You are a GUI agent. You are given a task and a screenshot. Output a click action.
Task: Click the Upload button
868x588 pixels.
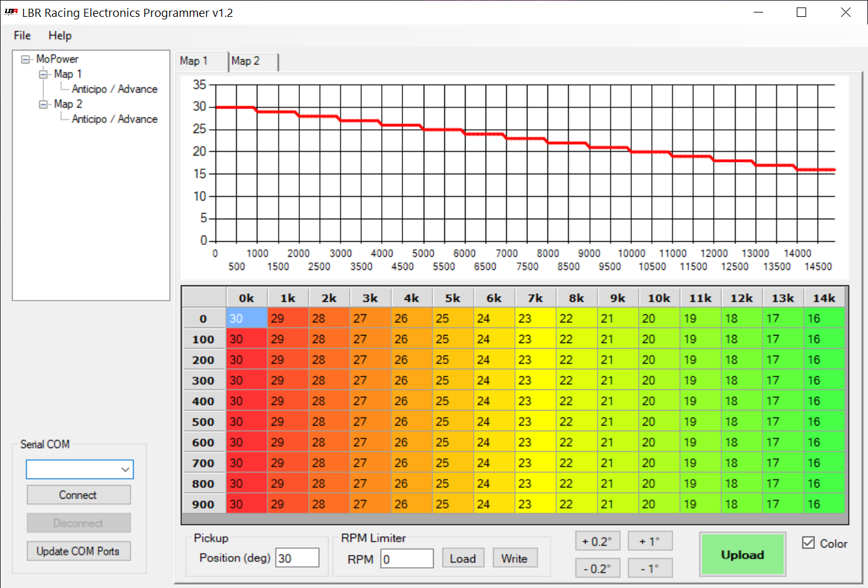(x=742, y=555)
